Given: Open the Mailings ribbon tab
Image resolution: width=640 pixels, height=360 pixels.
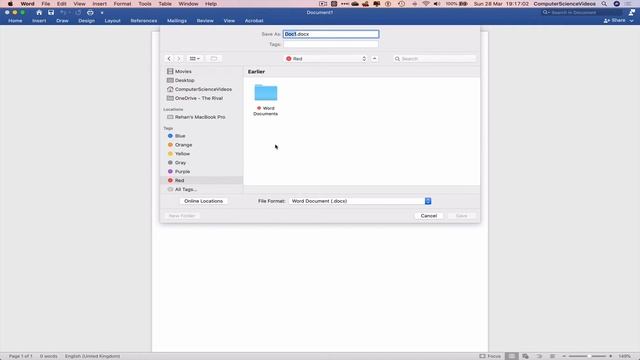Looking at the screenshot, I should tap(177, 21).
